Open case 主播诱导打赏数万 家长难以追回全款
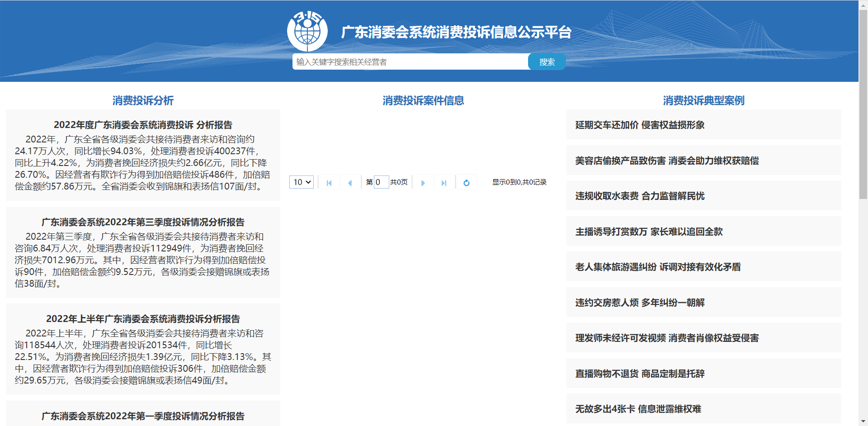Screen dimensions: 868x426 tap(649, 232)
